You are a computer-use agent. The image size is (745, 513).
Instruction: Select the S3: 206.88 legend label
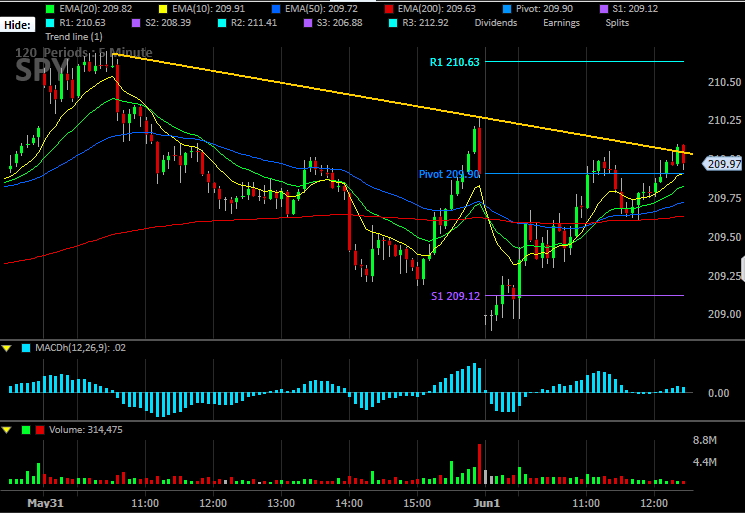point(340,23)
